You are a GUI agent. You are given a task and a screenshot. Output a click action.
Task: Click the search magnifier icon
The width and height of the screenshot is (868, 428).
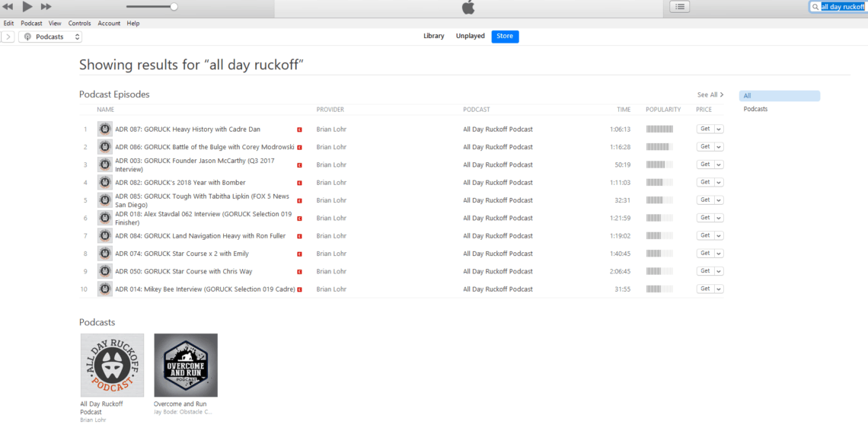coord(815,7)
